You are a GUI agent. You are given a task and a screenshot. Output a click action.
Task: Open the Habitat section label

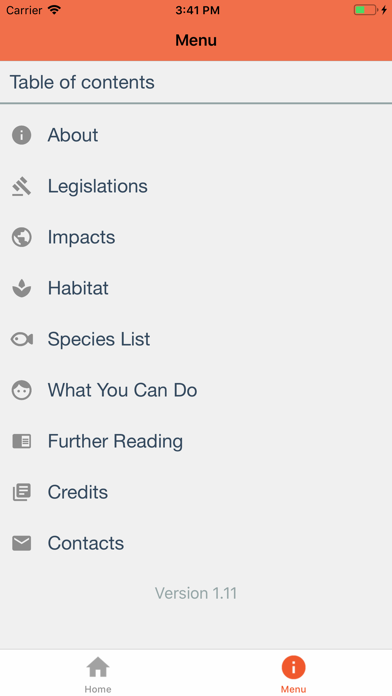(x=78, y=288)
